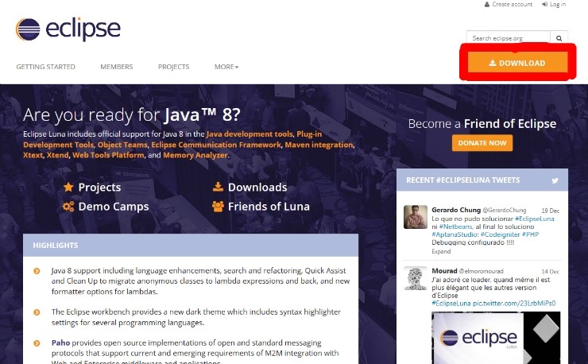The width and height of the screenshot is (588, 364).
Task: Click the Projects quick link
Action: (99, 187)
